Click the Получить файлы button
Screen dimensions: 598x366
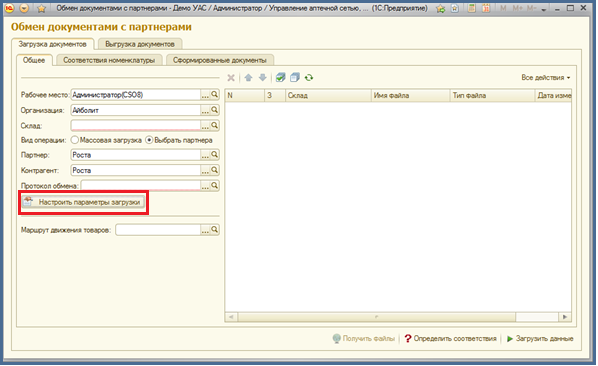tap(364, 339)
